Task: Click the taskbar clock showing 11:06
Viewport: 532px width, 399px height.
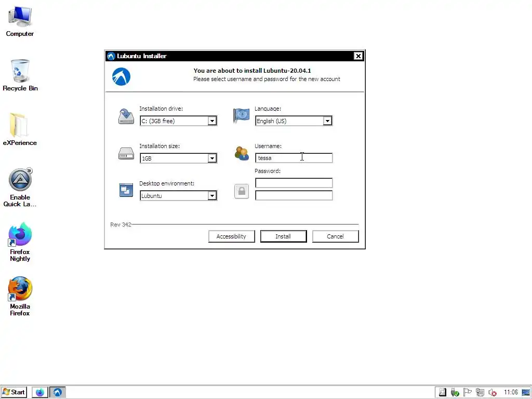Action: pos(511,392)
